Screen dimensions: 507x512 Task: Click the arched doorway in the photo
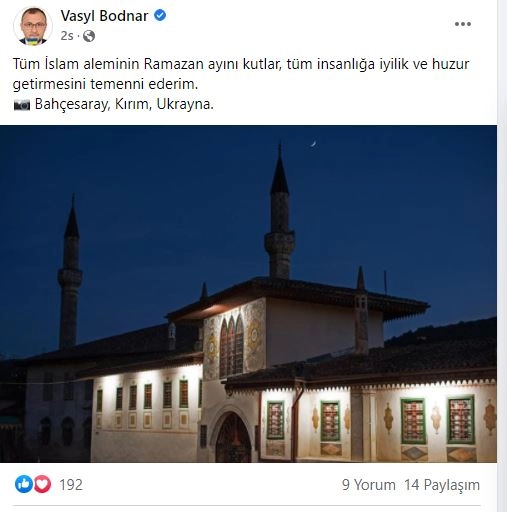[233, 437]
